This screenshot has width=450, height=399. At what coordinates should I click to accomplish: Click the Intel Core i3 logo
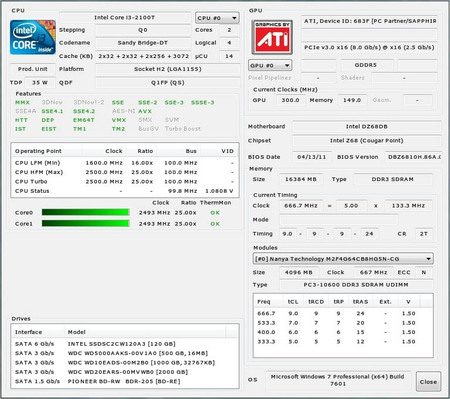coord(33,37)
